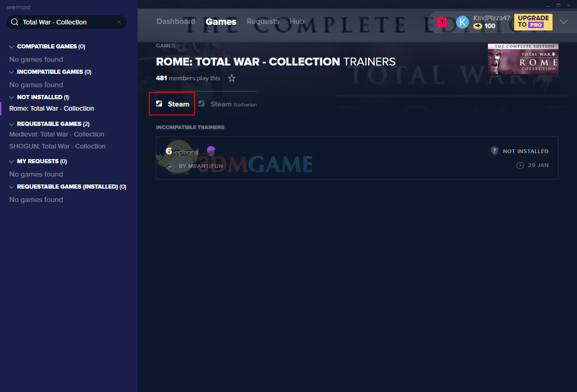Screen dimensions: 577x392
Task: Click the gold coins icon
Action: pyautogui.click(x=478, y=26)
